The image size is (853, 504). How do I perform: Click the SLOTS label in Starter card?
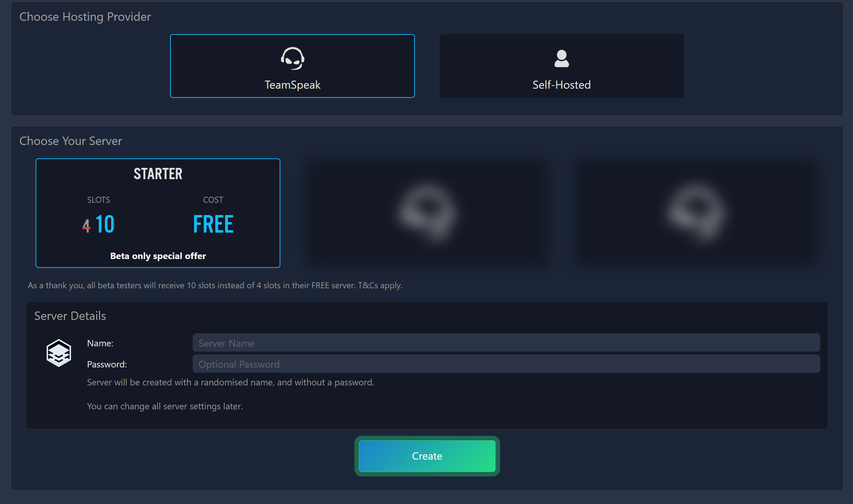click(x=98, y=200)
